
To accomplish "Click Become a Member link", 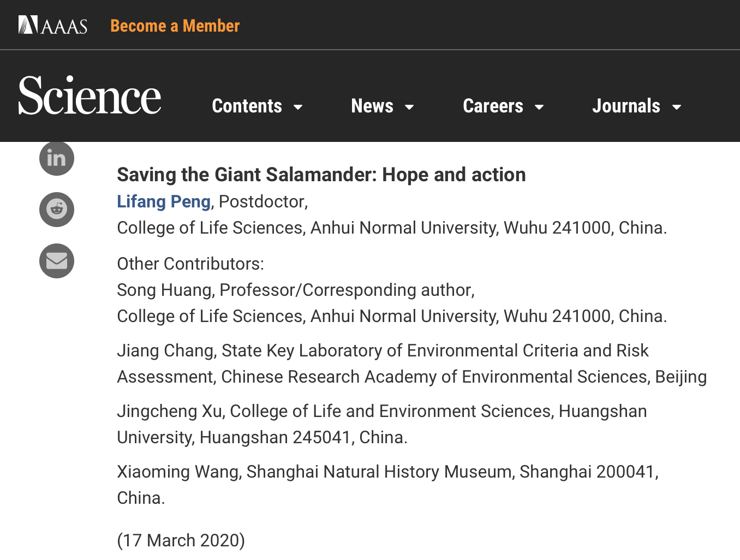I will tap(175, 26).
